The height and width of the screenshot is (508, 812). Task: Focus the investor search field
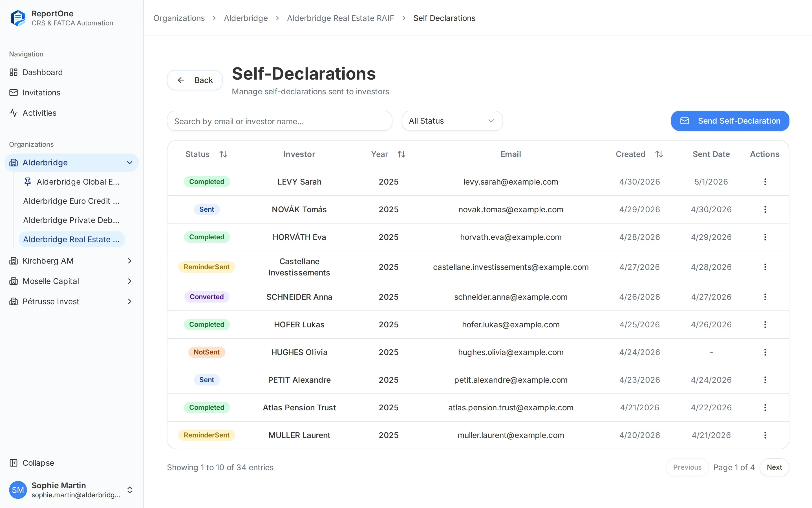(279, 121)
